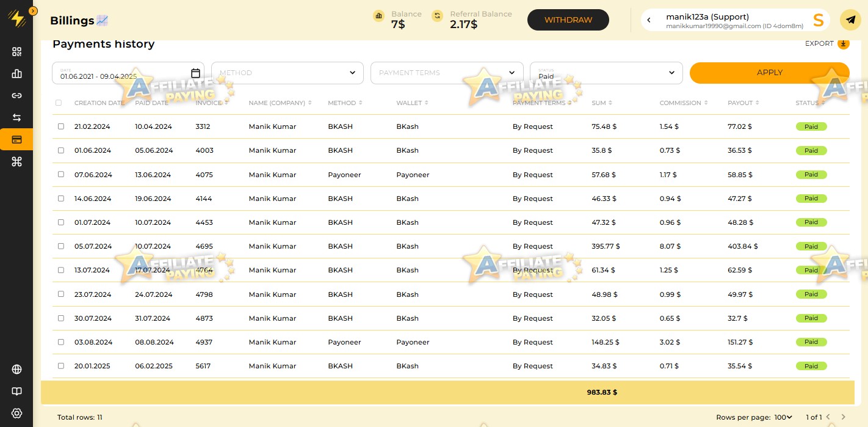868x427 pixels.
Task: Open the Payment Terms filter dropdown
Action: pyautogui.click(x=447, y=73)
